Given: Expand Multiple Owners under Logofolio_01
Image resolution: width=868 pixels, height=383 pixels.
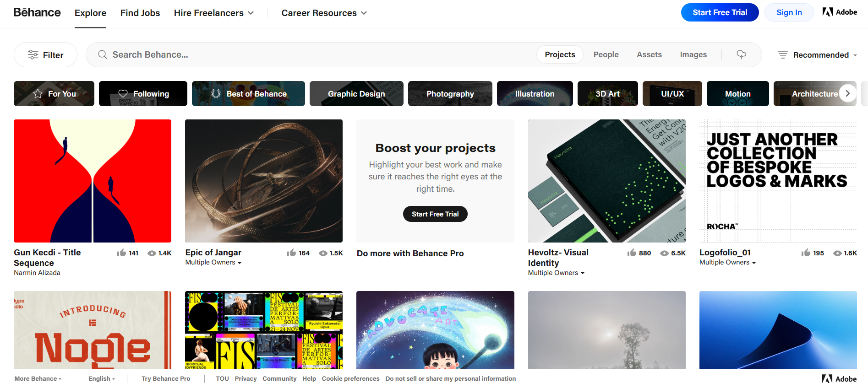Looking at the screenshot, I should [x=727, y=262].
